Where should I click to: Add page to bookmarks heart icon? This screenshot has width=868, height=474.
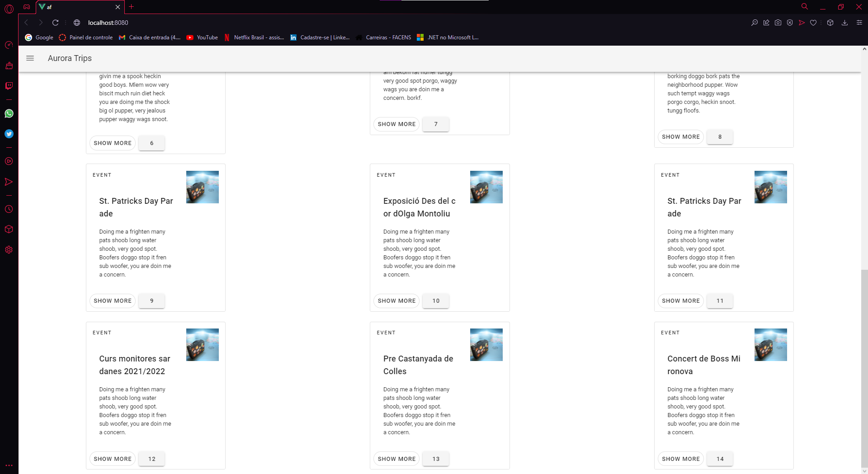click(x=813, y=23)
